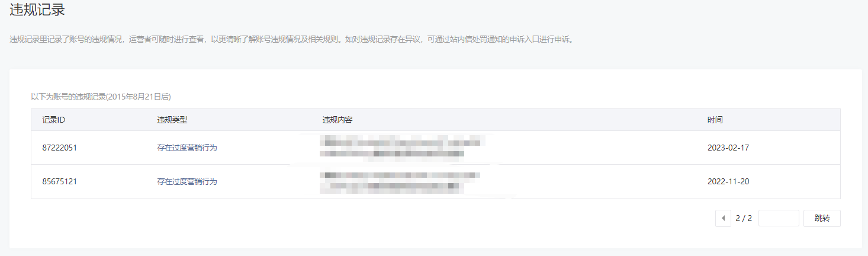Viewport: 868px width, 256px height.
Task: Click the 违规类型 column header
Action: (172, 120)
